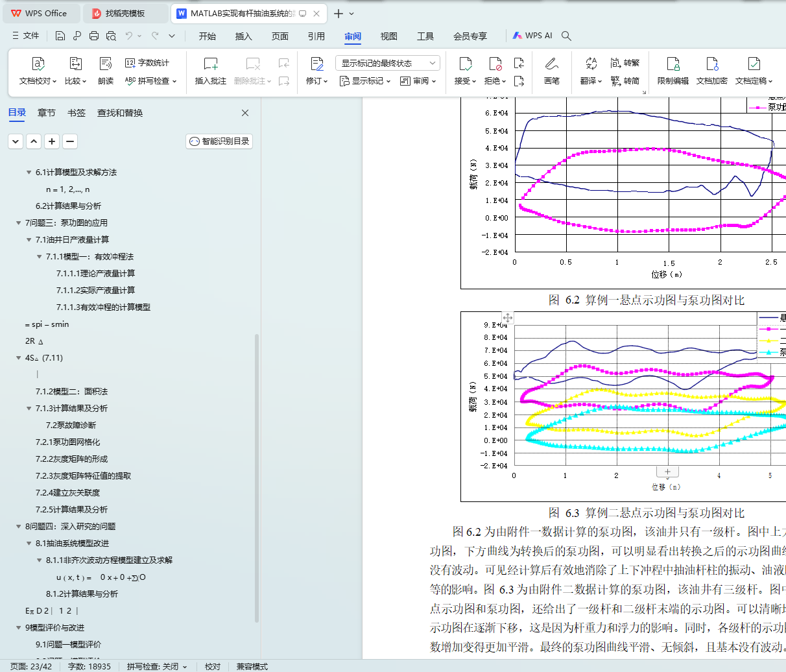This screenshot has width=786, height=672.
Task: Click the down chevron in outline toolbar
Action: pyautogui.click(x=16, y=141)
